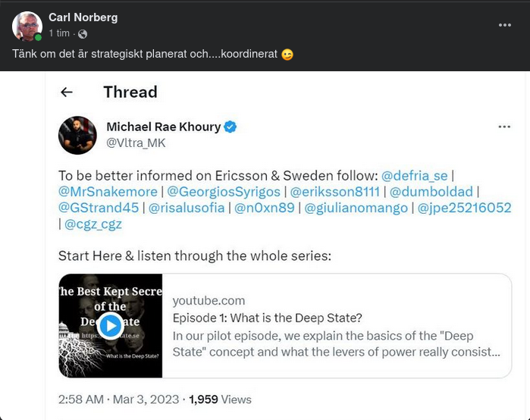The height and width of the screenshot is (420, 530).
Task: Open the @MrSnakemore mention
Action: (x=108, y=192)
